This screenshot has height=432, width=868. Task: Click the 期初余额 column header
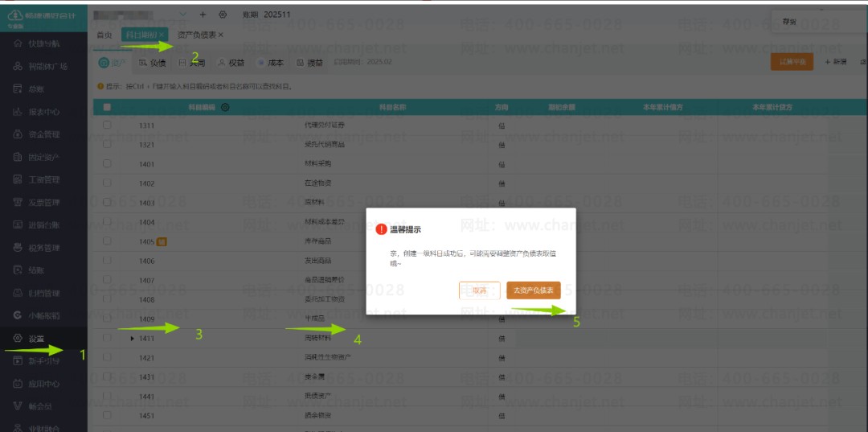click(x=561, y=108)
